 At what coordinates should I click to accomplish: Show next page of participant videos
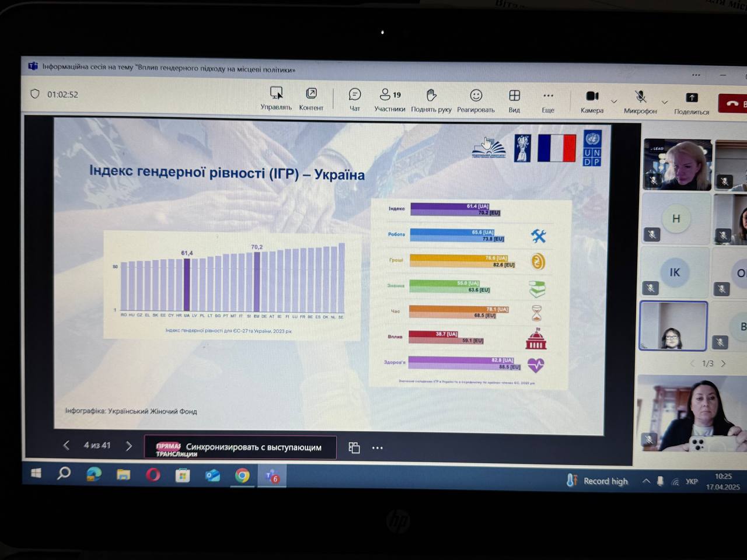[724, 363]
